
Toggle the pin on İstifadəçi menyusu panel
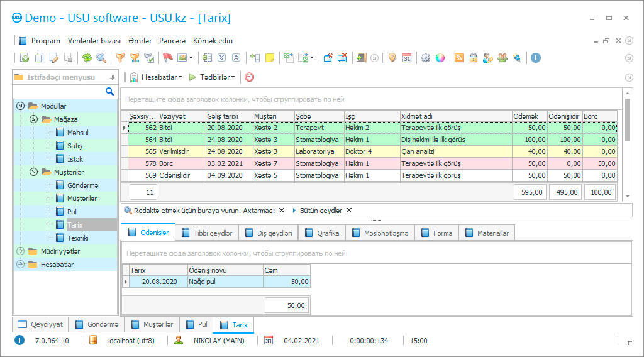[112, 77]
